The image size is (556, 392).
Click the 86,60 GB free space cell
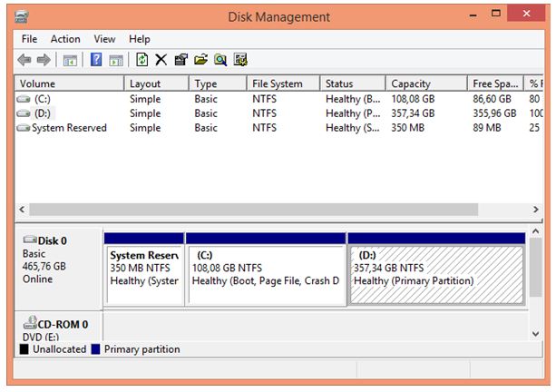coord(493,99)
